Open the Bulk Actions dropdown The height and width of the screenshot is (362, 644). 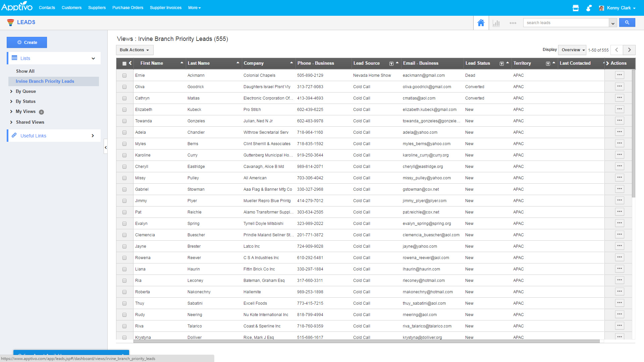click(x=135, y=50)
